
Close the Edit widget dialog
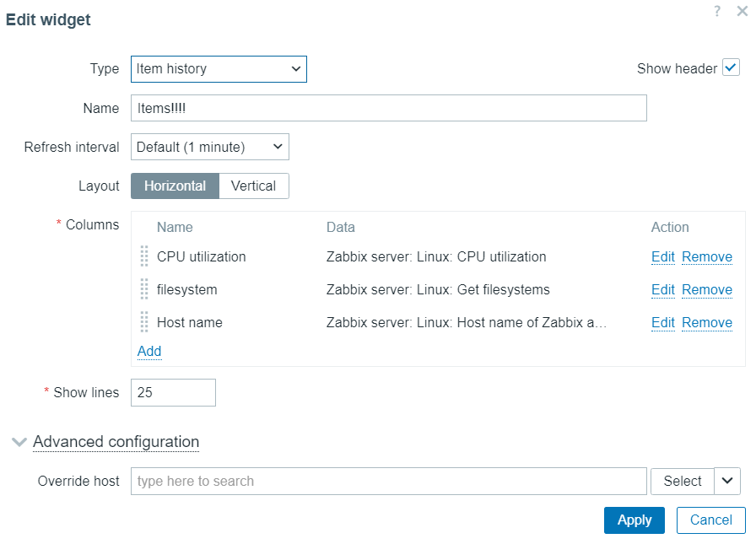tap(742, 11)
